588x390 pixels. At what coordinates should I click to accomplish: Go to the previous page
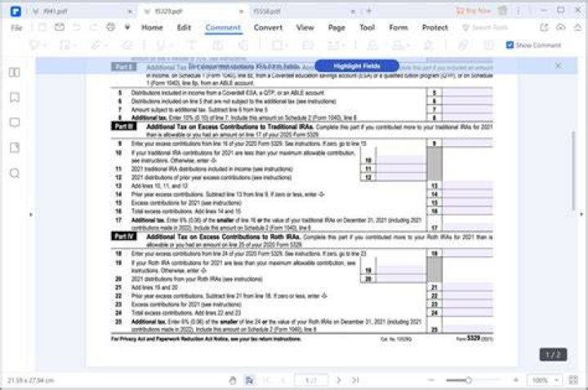[283, 380]
